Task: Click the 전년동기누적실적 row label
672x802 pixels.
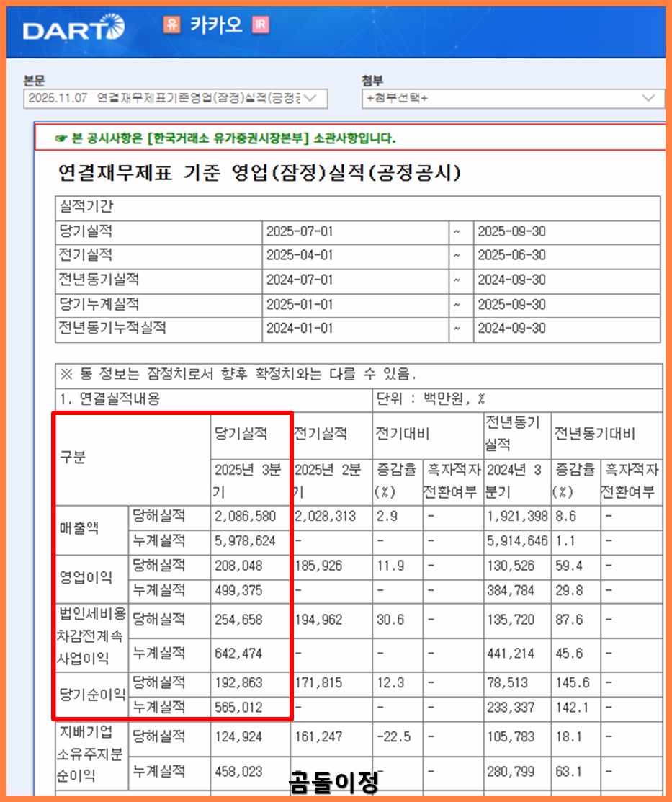Action: click(112, 328)
